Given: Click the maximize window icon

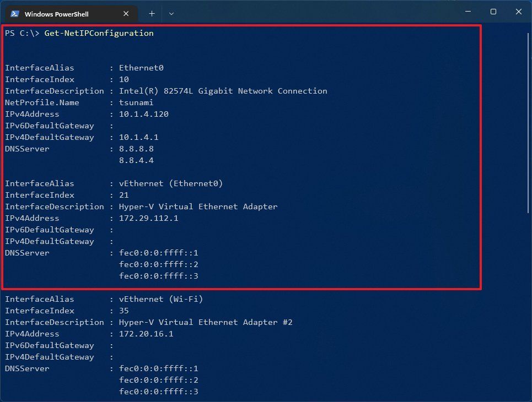Looking at the screenshot, I should (493, 11).
